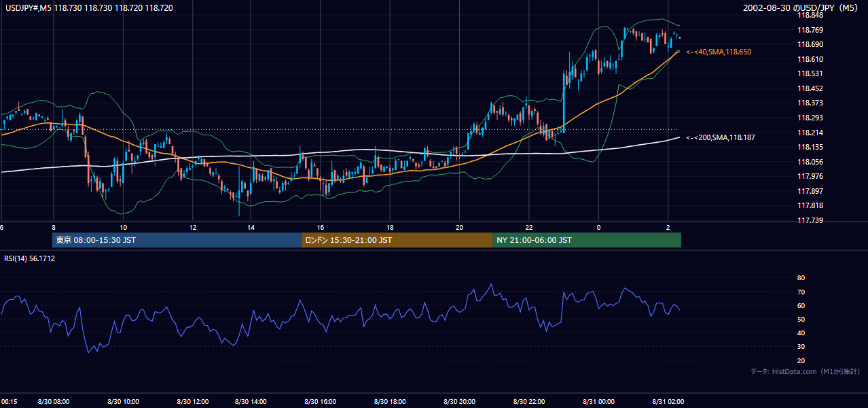The width and height of the screenshot is (868, 408).
Task: Click hour label 18 under the price chart
Action: [x=390, y=227]
